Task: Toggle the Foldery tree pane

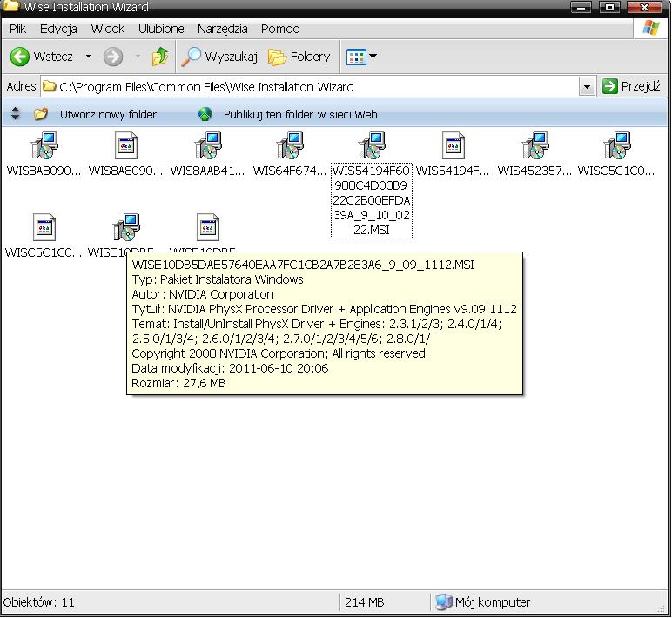Action: point(299,57)
